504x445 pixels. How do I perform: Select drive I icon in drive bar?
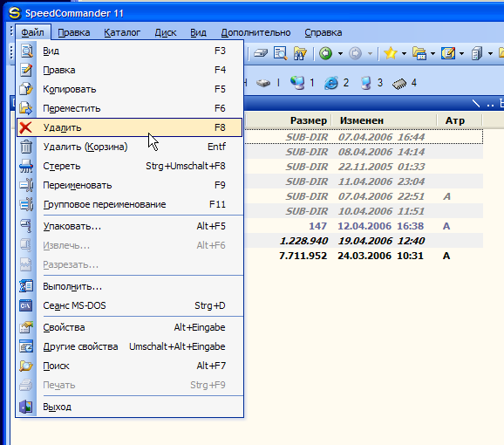[x=263, y=83]
